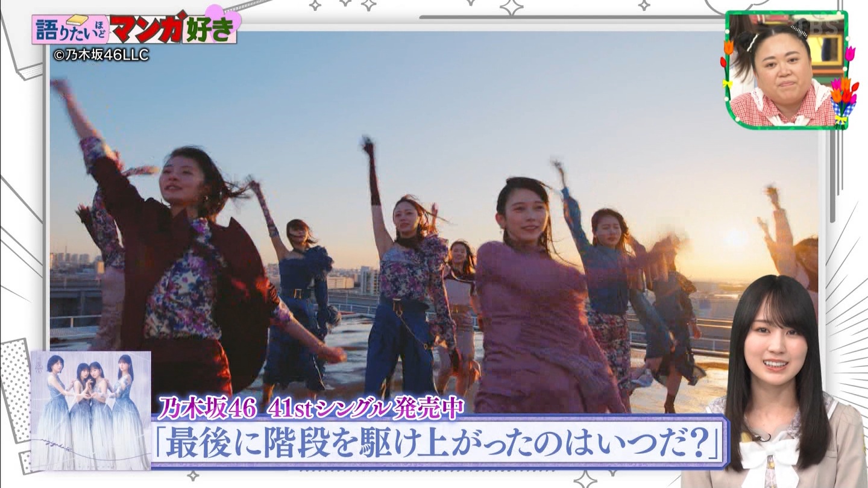
Task: Select the ©乃木坂46LLC copyright text
Action: click(x=101, y=55)
